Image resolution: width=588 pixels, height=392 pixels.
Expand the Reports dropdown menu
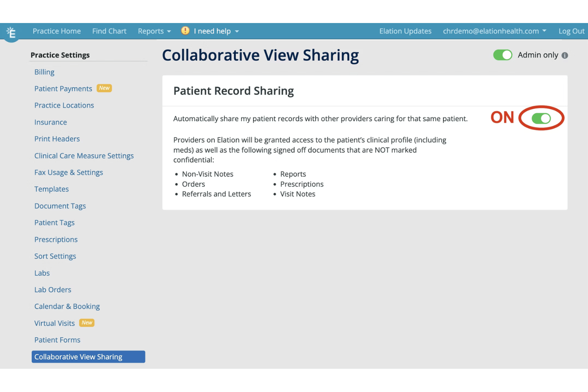click(154, 31)
